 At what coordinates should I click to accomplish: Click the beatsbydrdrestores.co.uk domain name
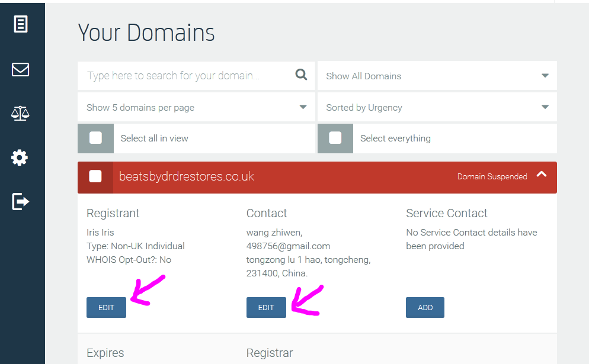[x=186, y=176]
